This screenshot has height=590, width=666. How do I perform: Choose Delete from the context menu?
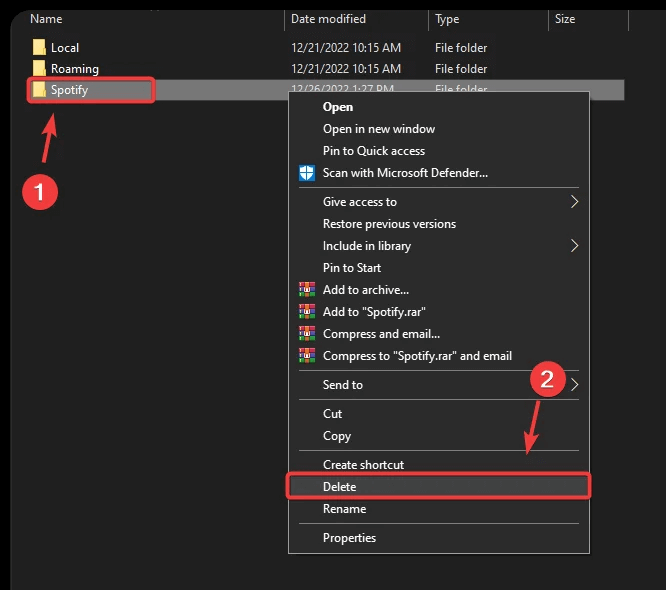[x=339, y=487]
